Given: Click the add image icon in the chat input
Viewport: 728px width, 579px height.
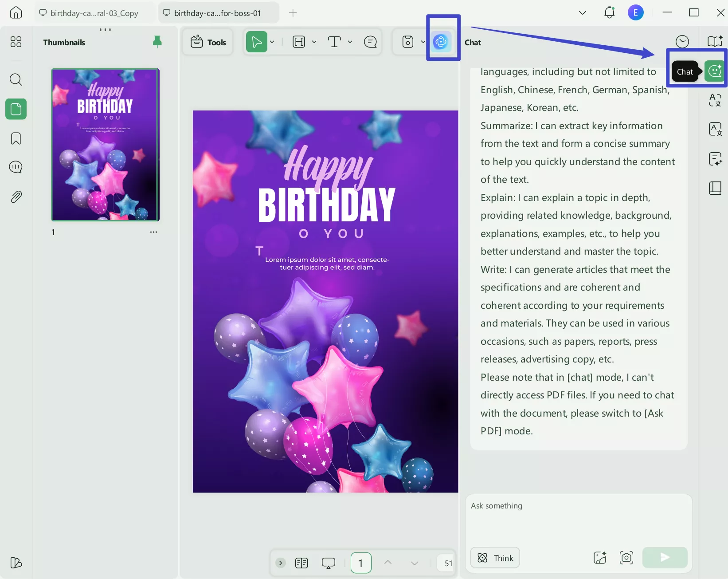Looking at the screenshot, I should (x=599, y=558).
